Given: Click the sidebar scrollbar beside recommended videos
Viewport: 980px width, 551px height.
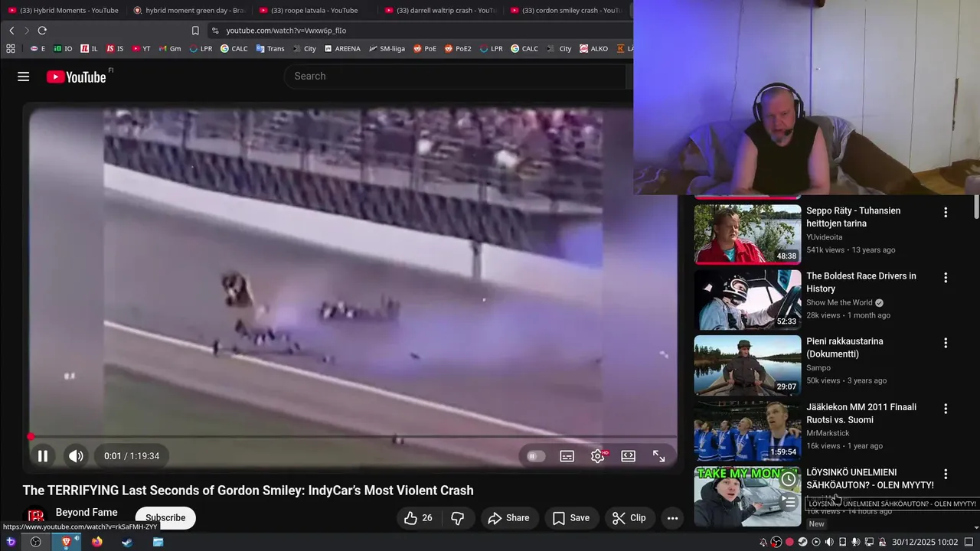Looking at the screenshot, I should (976, 207).
